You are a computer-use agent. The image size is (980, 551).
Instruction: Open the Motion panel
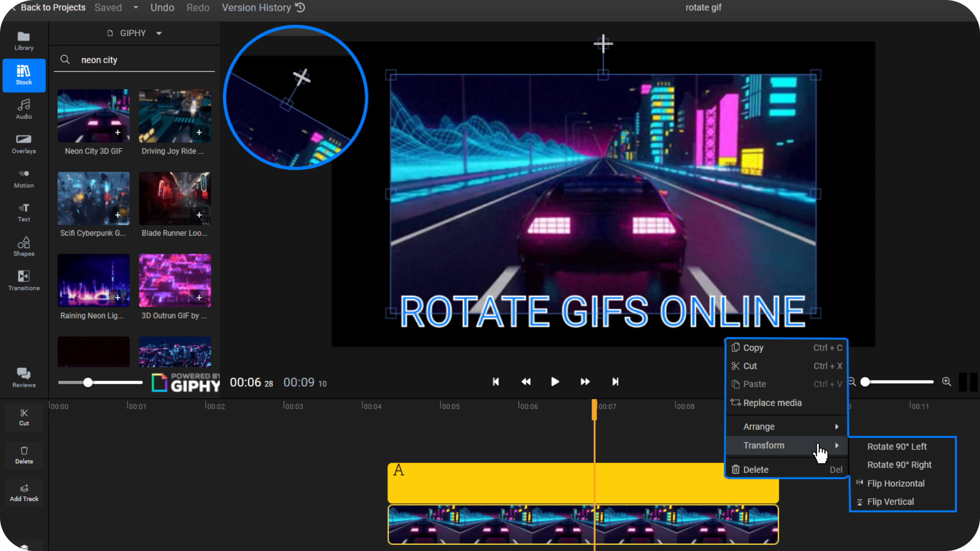tap(23, 178)
